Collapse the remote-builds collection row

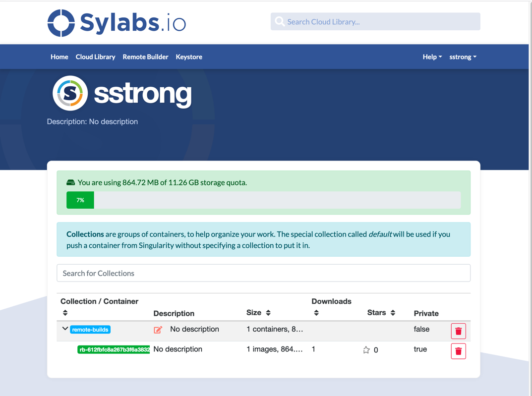pyautogui.click(x=65, y=329)
